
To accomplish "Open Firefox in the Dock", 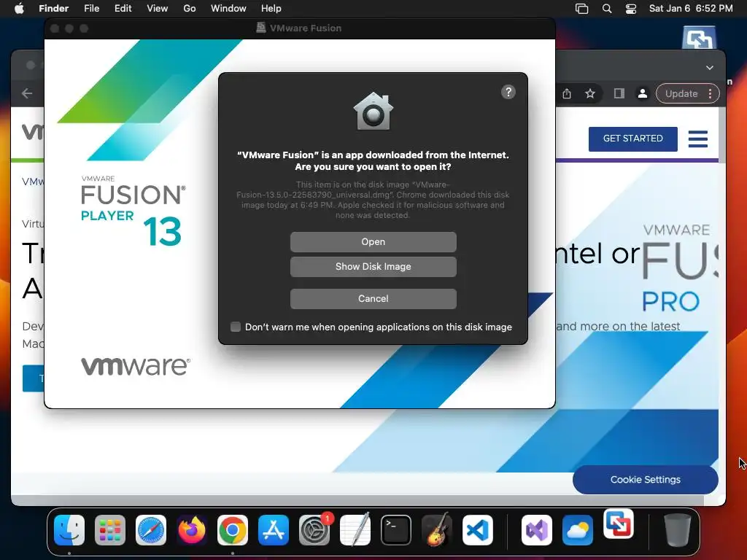I will tap(192, 530).
